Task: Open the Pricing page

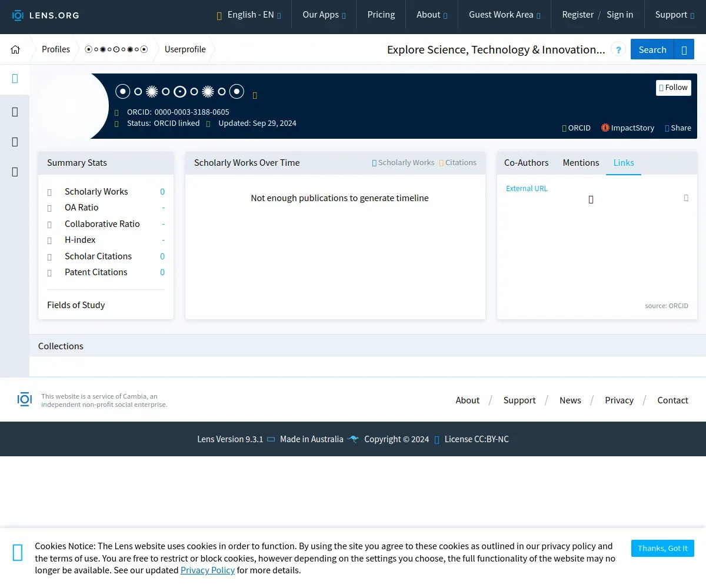Action: [381, 15]
